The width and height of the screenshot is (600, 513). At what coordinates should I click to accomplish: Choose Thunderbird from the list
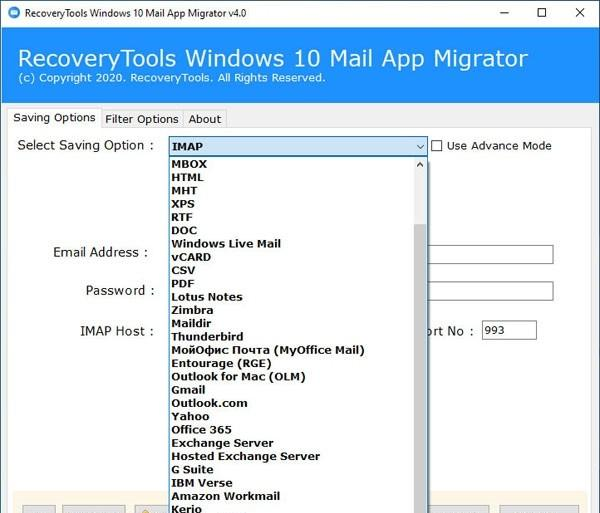tap(293, 337)
